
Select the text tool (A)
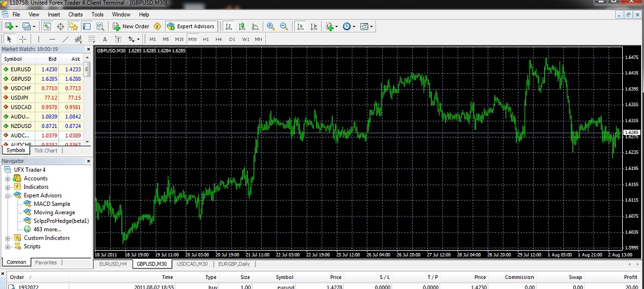click(105, 39)
